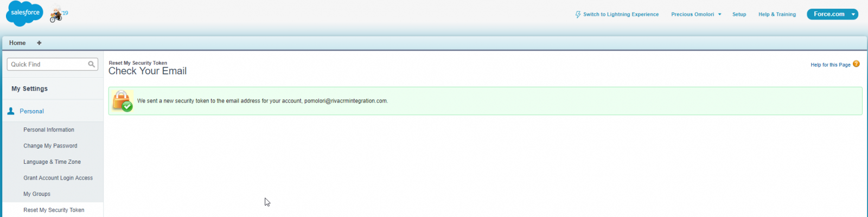
Task: Open the Setup link
Action: click(739, 15)
